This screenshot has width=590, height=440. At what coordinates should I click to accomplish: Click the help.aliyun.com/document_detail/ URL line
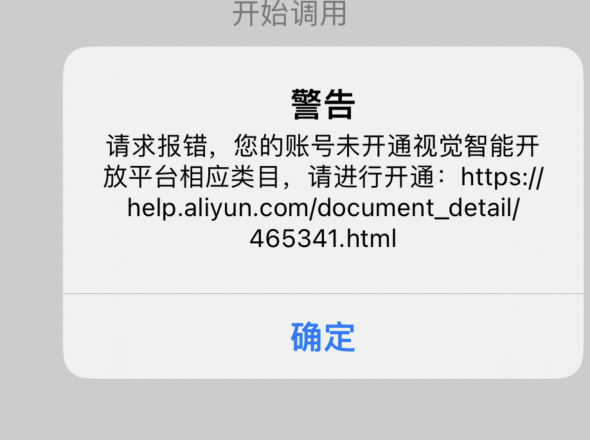[323, 208]
